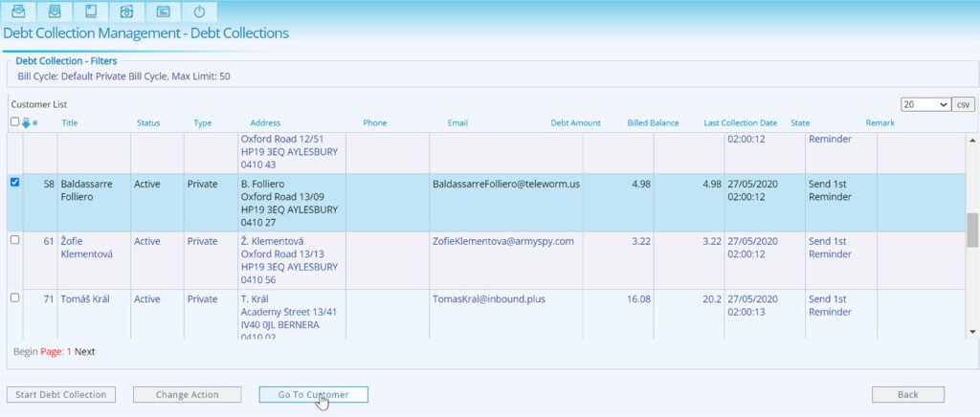Check the Žofie Klementová row checkbox
The width and height of the screenshot is (980, 417).
[x=15, y=240]
